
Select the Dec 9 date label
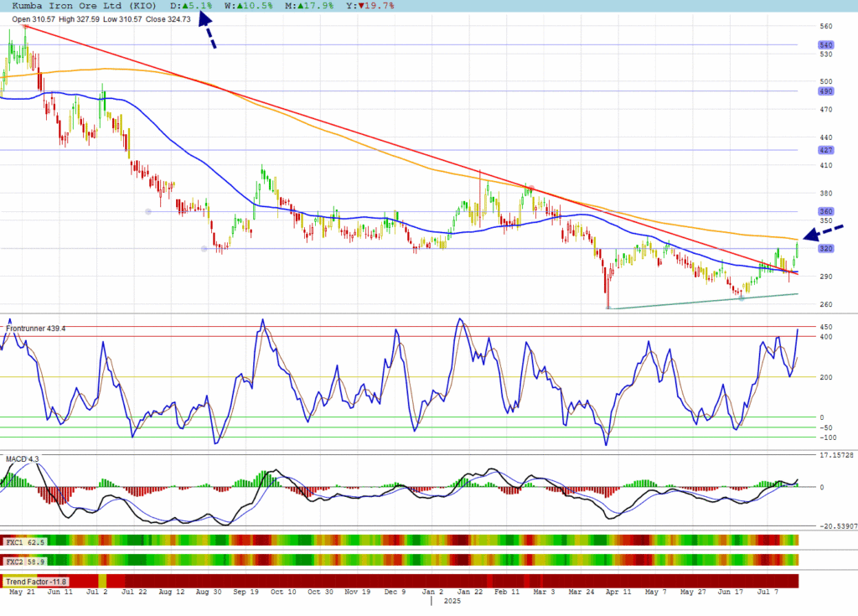395,592
